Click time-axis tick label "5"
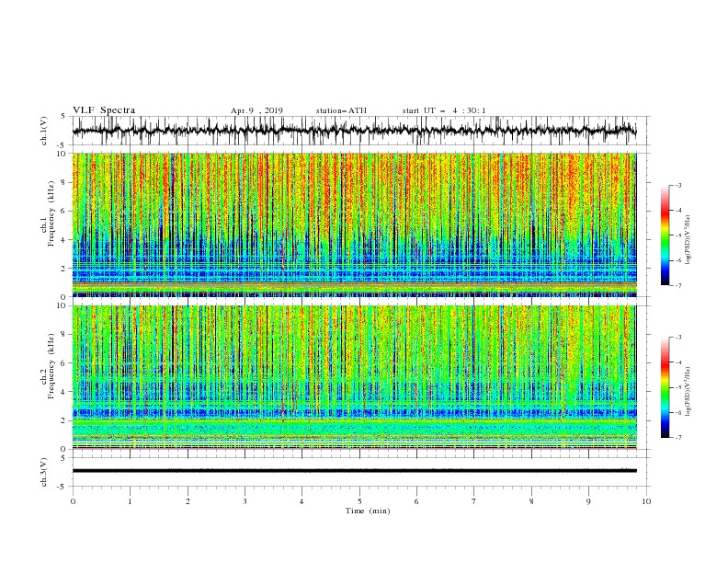The width and height of the screenshot is (728, 563). coord(359,501)
